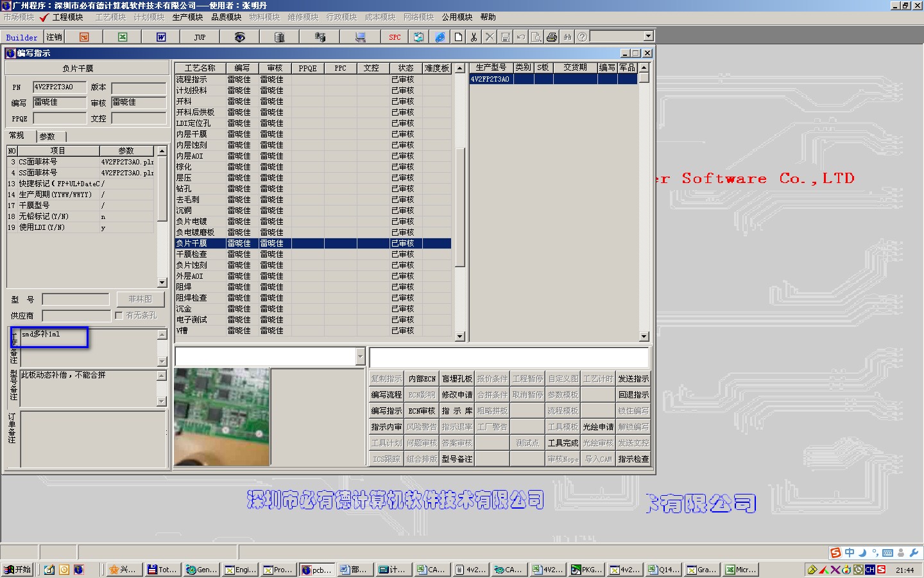
Task: Open the 帮助 menu
Action: [488, 17]
